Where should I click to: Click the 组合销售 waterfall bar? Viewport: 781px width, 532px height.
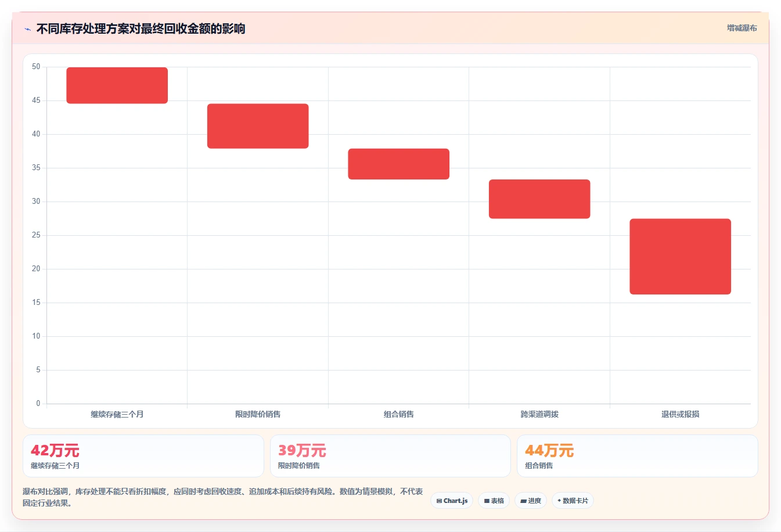(399, 164)
